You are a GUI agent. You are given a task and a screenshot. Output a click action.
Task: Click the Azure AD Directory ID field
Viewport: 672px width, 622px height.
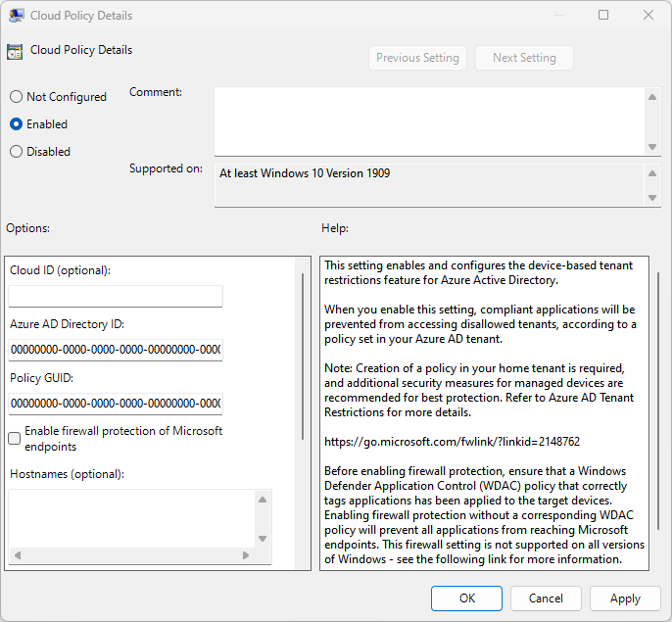tap(116, 350)
